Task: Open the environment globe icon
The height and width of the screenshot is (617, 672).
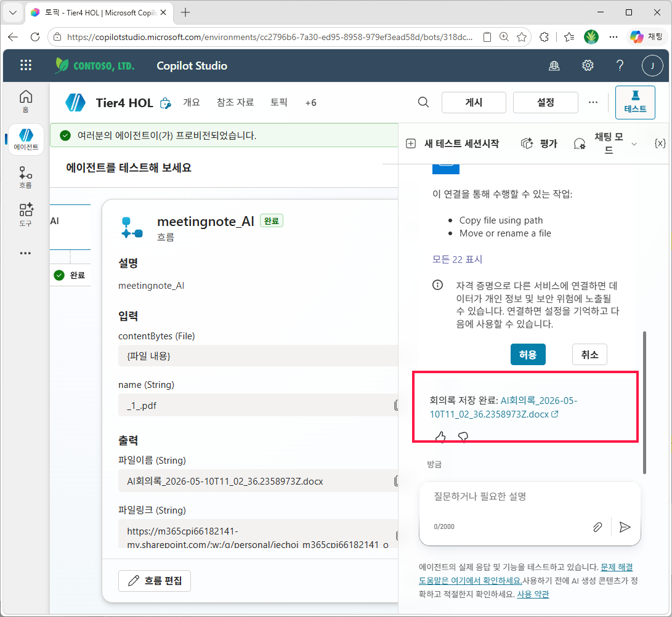Action: [x=554, y=65]
